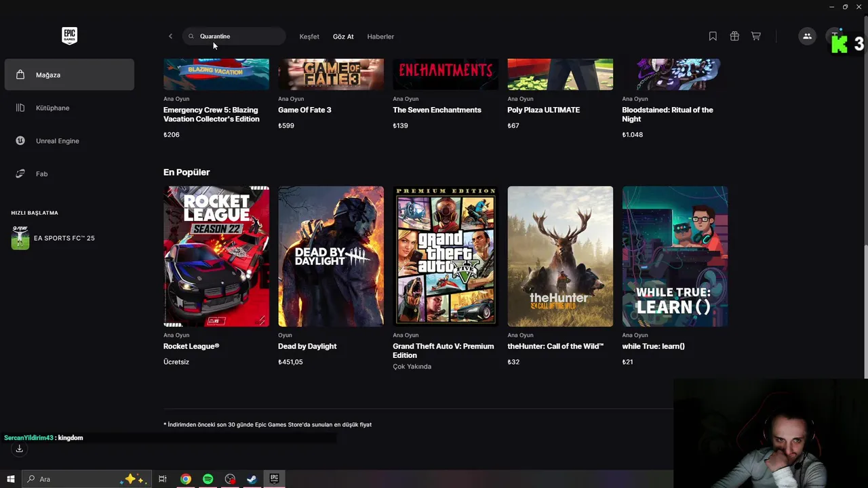Open the Rocket League cover art

tap(216, 256)
